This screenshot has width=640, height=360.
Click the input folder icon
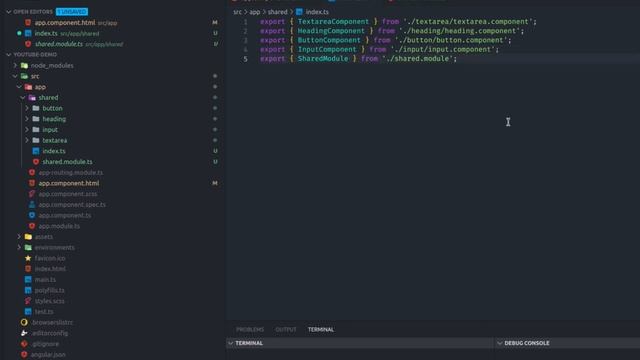point(36,129)
